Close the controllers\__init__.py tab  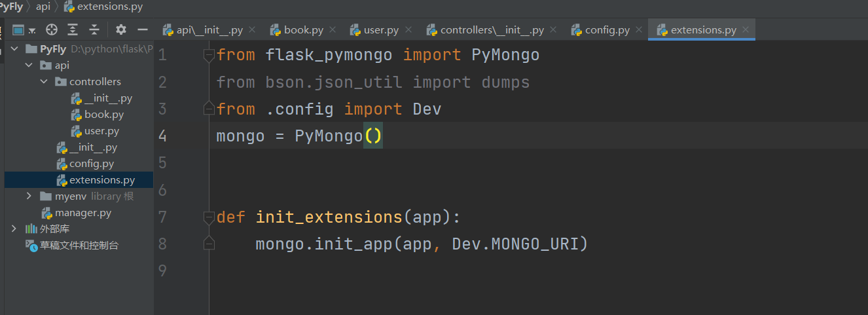[x=554, y=30]
